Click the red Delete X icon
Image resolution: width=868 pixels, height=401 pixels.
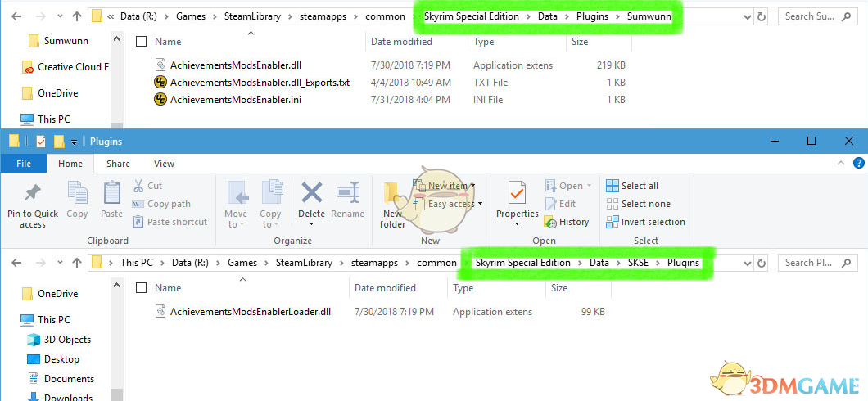(x=312, y=193)
